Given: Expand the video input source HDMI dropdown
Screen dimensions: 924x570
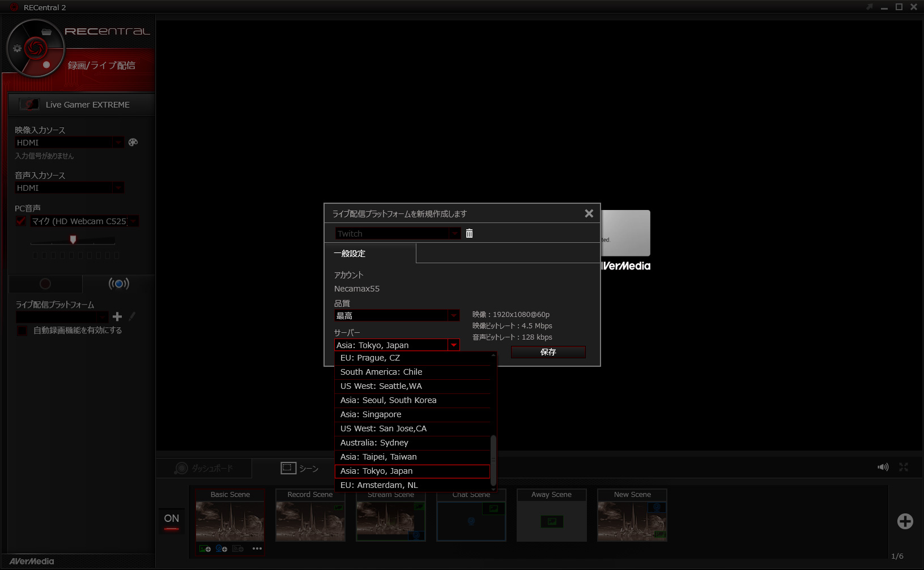Looking at the screenshot, I should (118, 143).
